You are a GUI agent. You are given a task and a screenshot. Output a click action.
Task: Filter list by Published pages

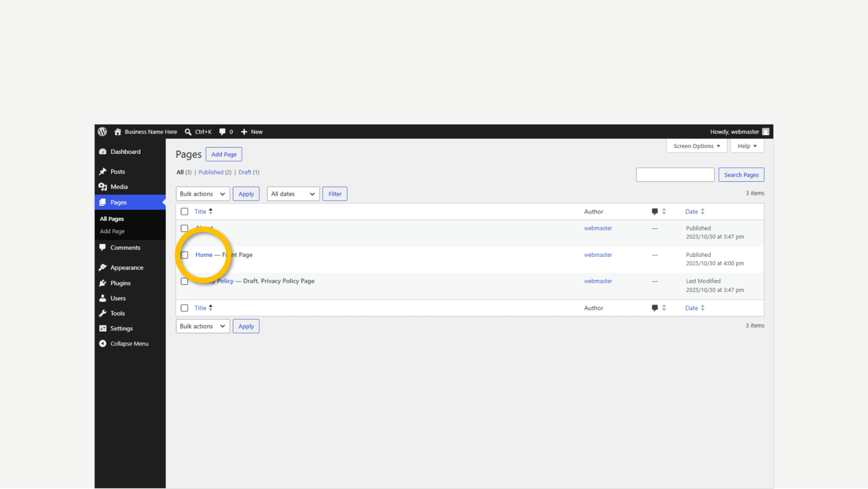click(x=211, y=172)
